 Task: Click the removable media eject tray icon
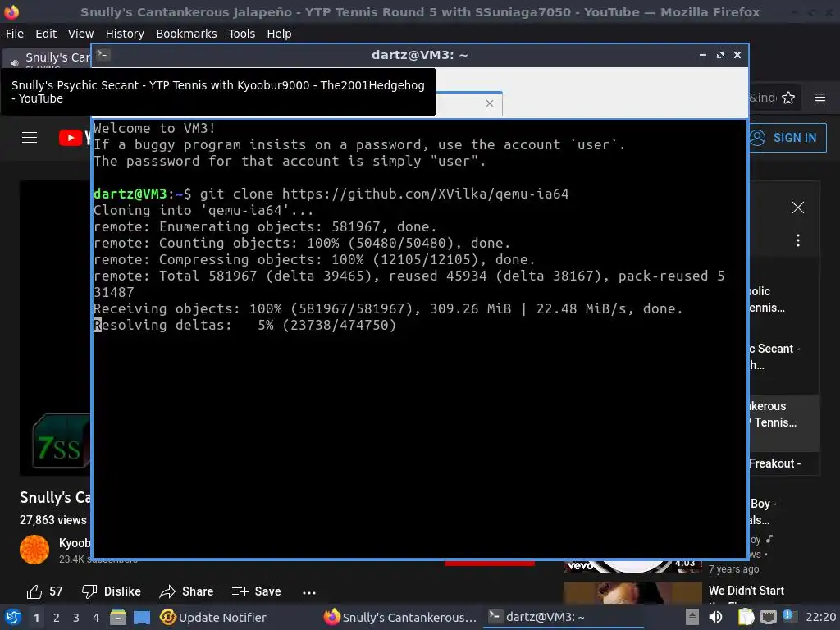(x=692, y=617)
